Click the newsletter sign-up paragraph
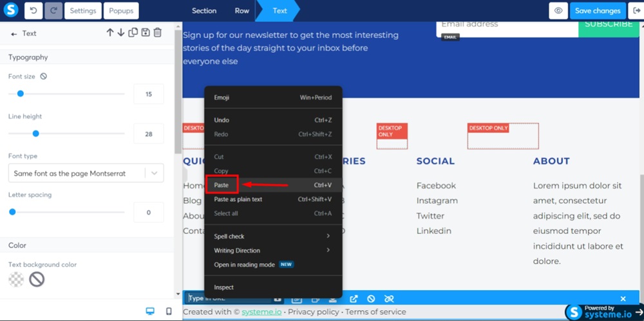The image size is (644, 321). [291, 48]
